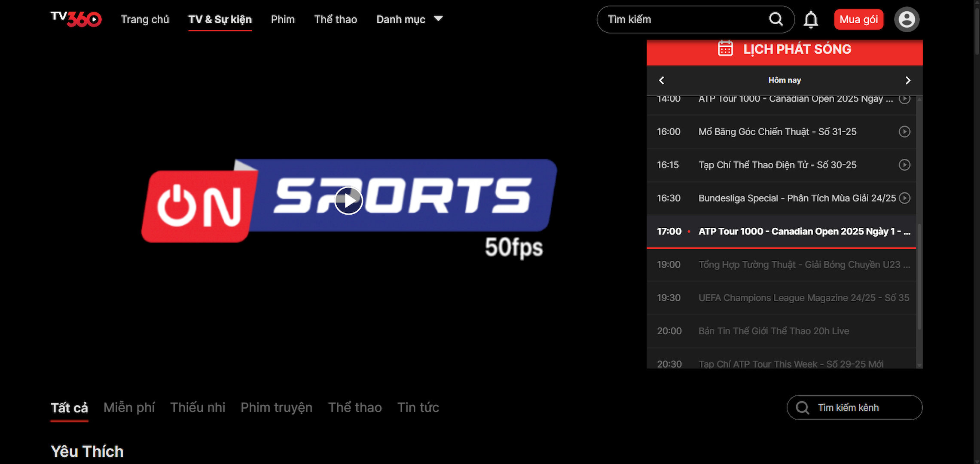The height and width of the screenshot is (464, 980).
Task: Open the notifications bell
Action: coord(811,20)
